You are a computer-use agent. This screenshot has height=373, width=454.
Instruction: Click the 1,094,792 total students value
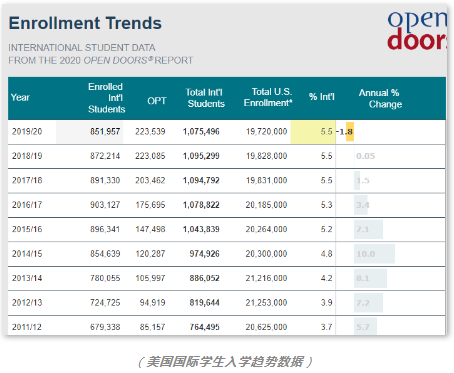pyautogui.click(x=201, y=180)
